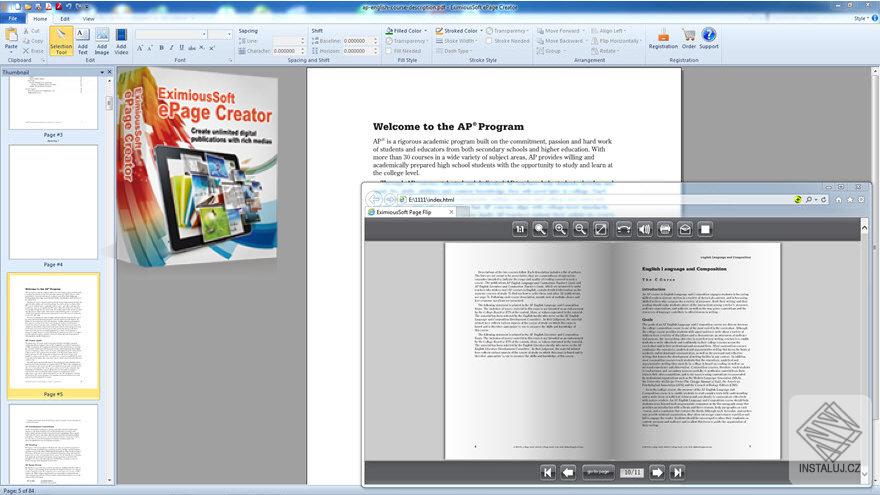Go to next flipbook page

pyautogui.click(x=657, y=473)
